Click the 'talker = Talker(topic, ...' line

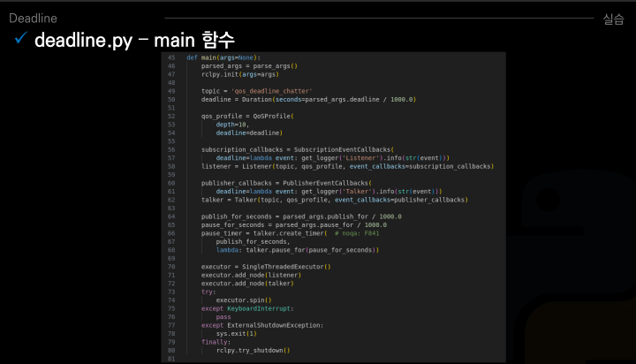pos(334,200)
